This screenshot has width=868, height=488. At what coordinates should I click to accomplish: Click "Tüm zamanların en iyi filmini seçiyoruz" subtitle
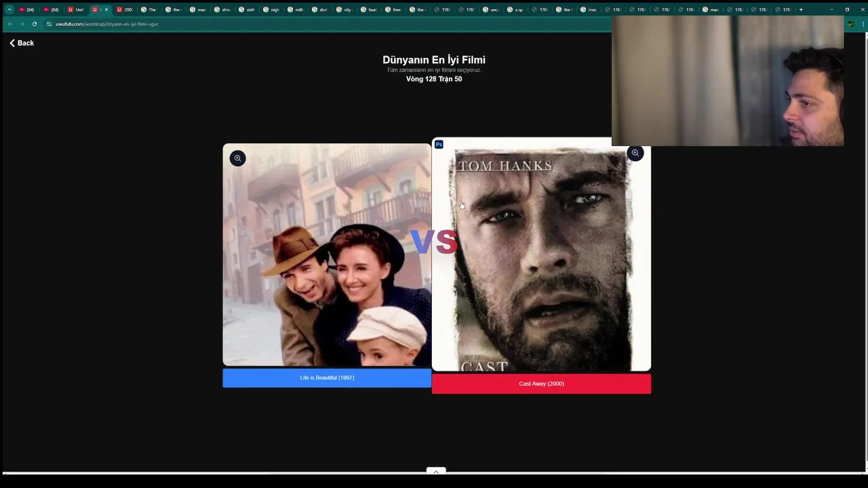[434, 70]
